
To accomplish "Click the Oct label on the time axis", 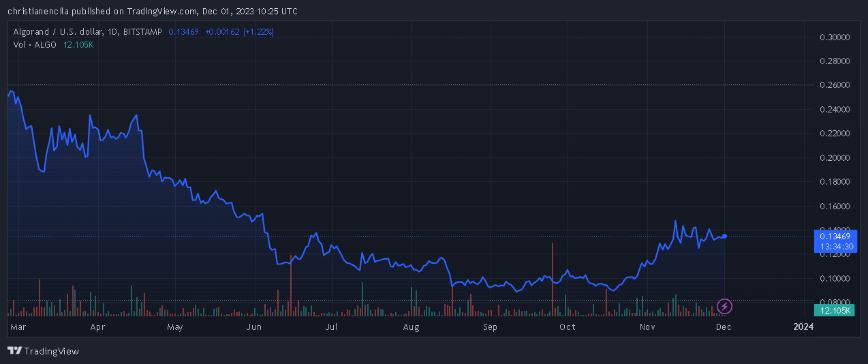I will pyautogui.click(x=567, y=327).
